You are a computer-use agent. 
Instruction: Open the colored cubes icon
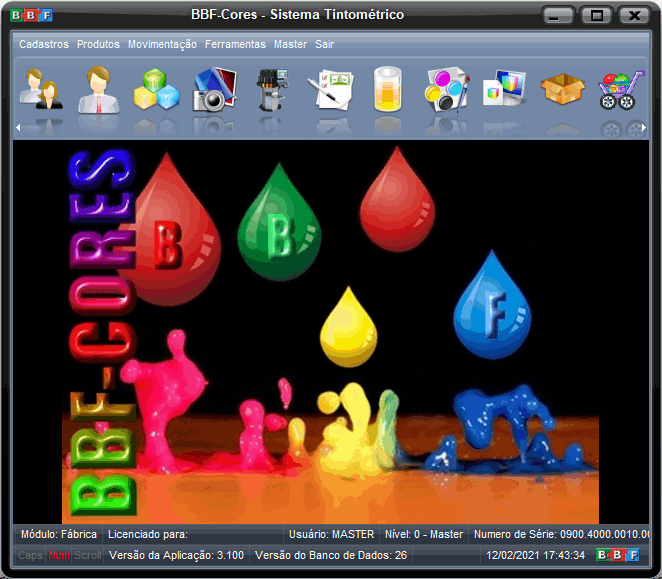pos(156,90)
